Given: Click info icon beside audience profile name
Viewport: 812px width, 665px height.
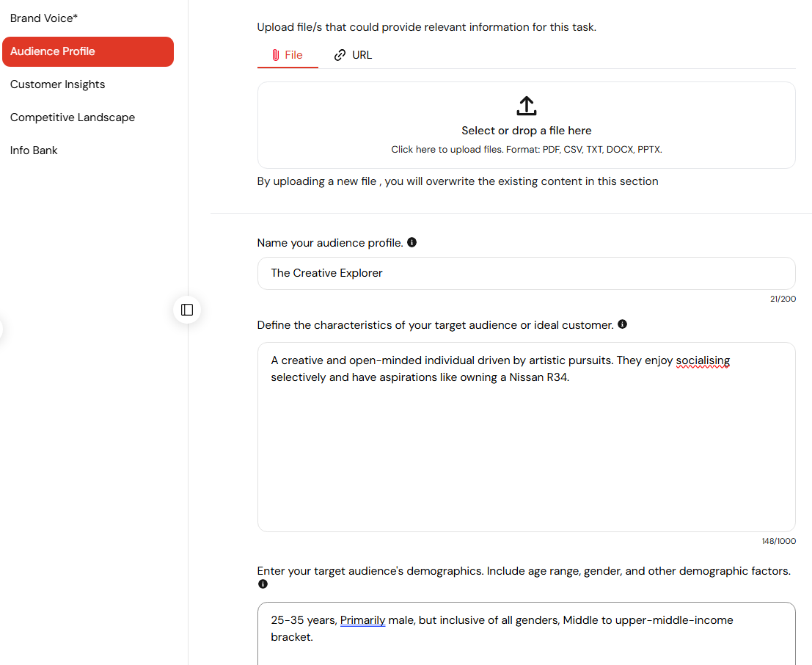Looking at the screenshot, I should 412,242.
